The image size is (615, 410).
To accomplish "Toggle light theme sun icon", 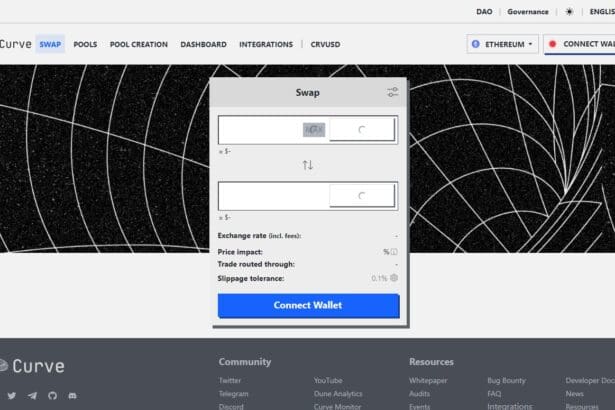I will pos(569,12).
